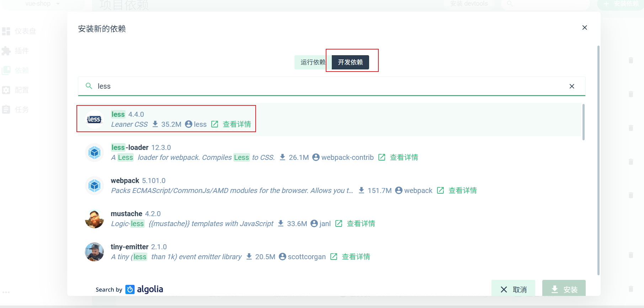Click the 'janl' owner name

(325, 224)
